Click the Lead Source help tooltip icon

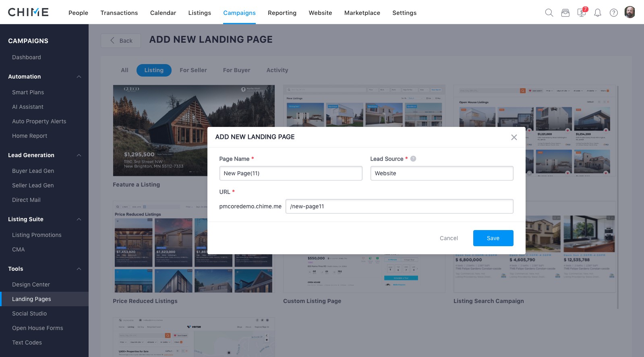coord(413,159)
